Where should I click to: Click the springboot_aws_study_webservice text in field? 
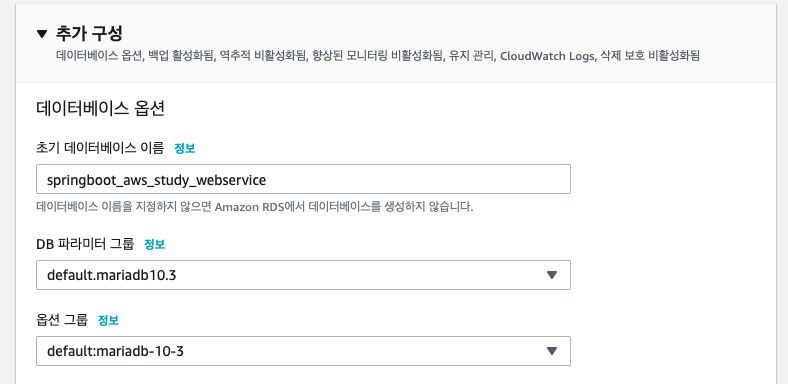156,180
